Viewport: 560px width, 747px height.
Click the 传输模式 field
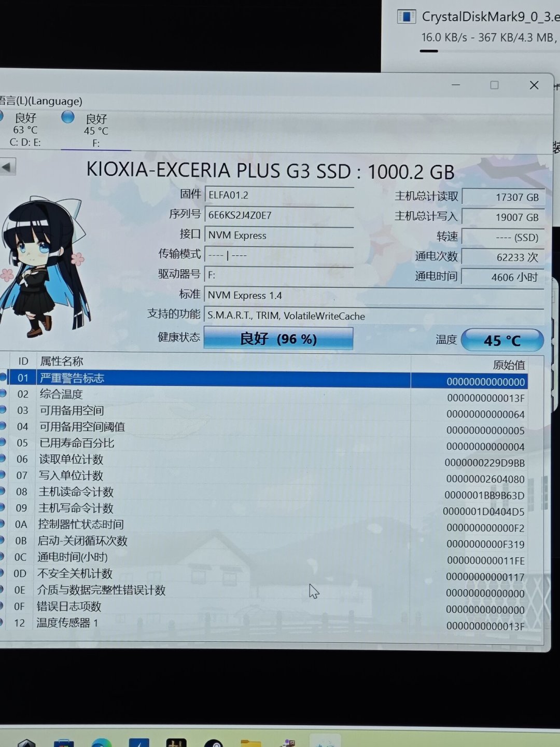279,255
